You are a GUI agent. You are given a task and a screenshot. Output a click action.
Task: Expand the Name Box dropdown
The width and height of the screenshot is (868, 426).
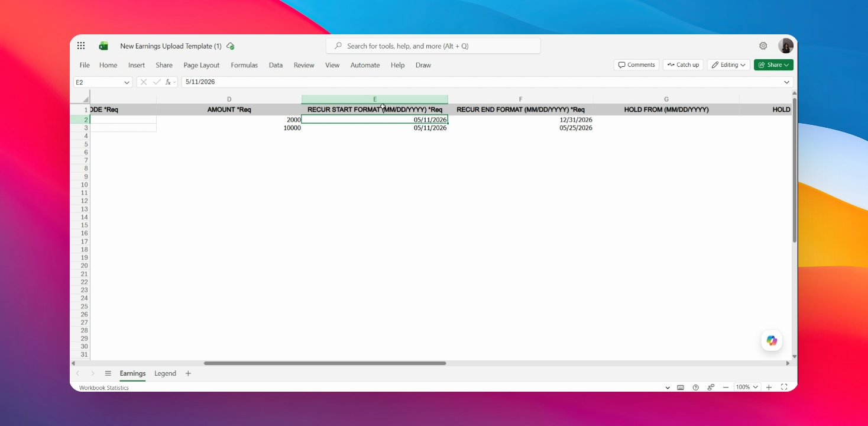click(127, 82)
